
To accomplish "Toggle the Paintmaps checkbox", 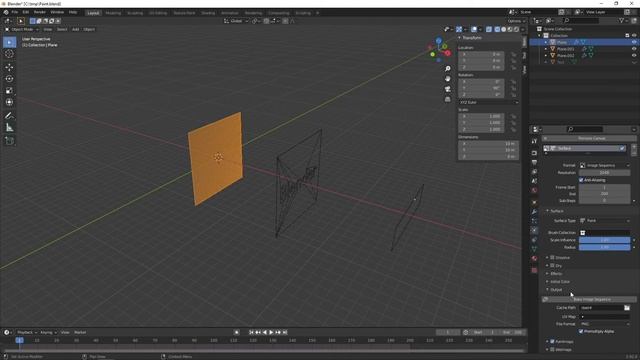I will 552,341.
